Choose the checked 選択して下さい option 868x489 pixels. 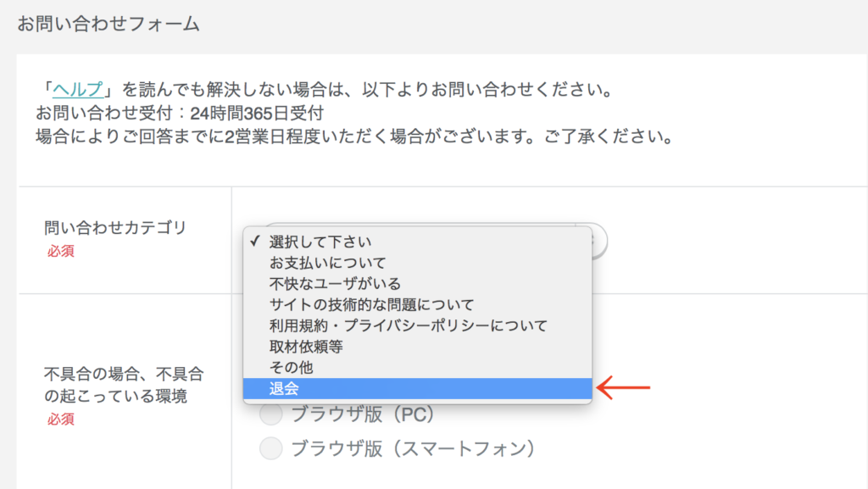320,242
